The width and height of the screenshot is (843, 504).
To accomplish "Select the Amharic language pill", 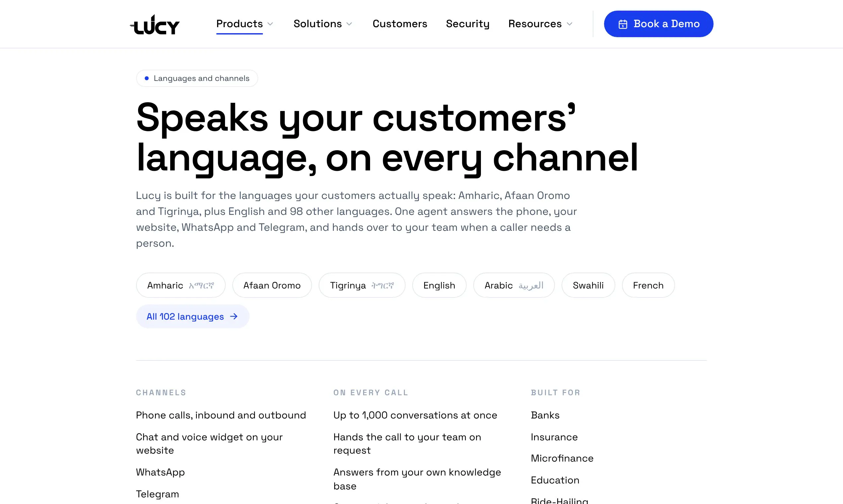I will click(181, 285).
